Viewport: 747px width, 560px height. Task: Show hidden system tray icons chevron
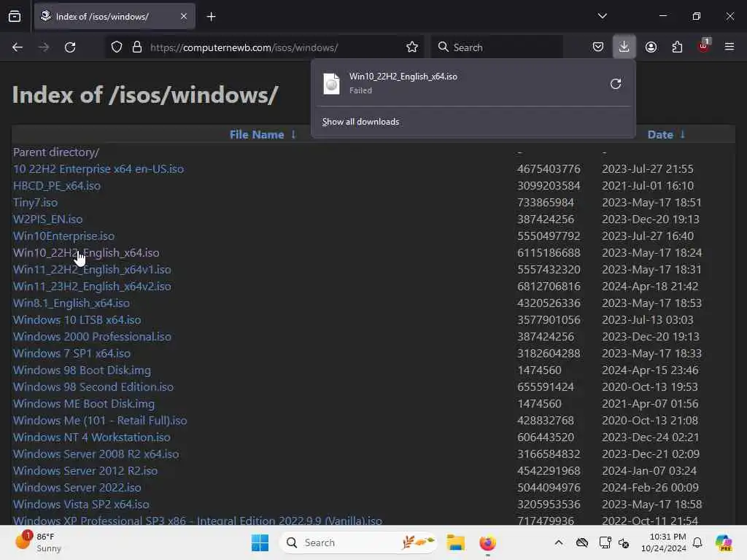(559, 542)
